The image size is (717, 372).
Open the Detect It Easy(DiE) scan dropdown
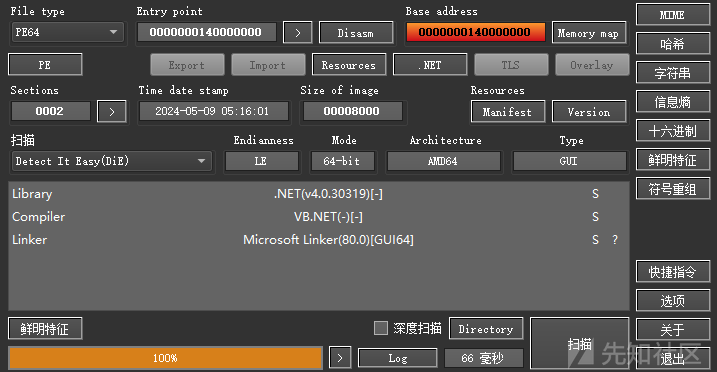[112, 161]
